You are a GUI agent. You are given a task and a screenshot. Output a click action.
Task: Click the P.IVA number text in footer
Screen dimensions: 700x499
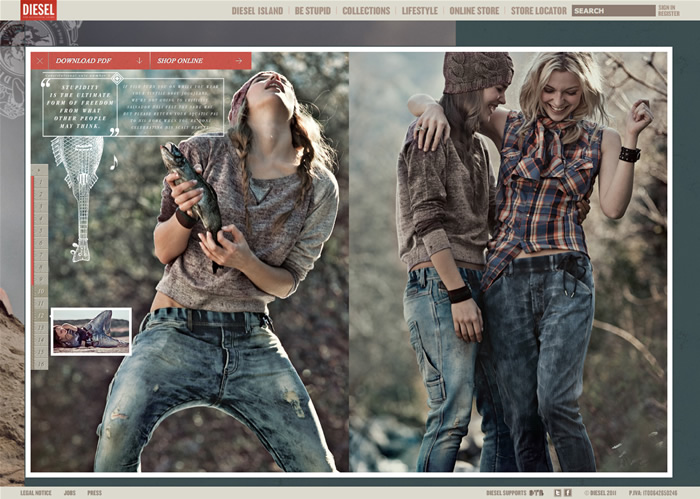pos(653,493)
